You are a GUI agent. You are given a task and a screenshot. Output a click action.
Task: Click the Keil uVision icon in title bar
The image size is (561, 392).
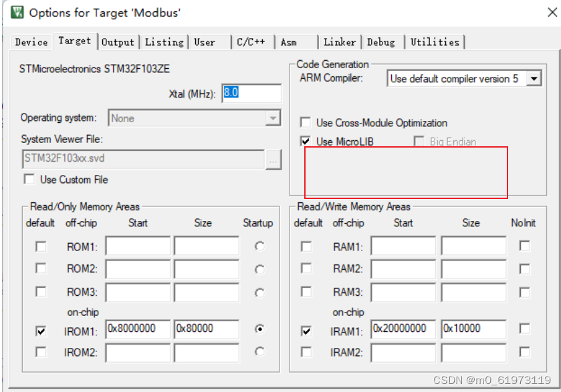pos(17,13)
